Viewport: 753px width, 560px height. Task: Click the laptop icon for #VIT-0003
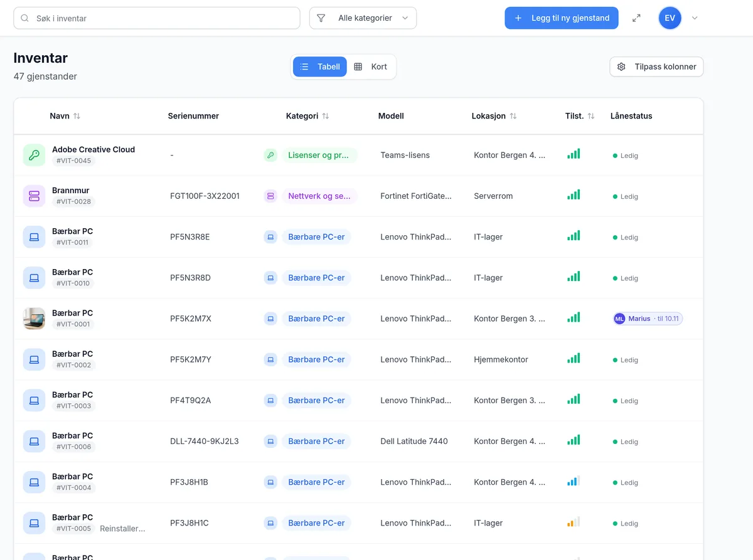pyautogui.click(x=34, y=400)
